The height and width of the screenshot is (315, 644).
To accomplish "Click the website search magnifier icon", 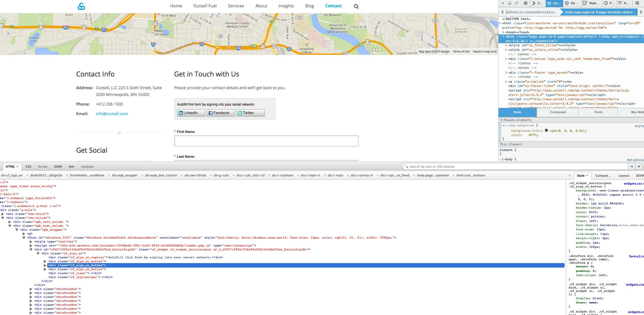I will [356, 6].
